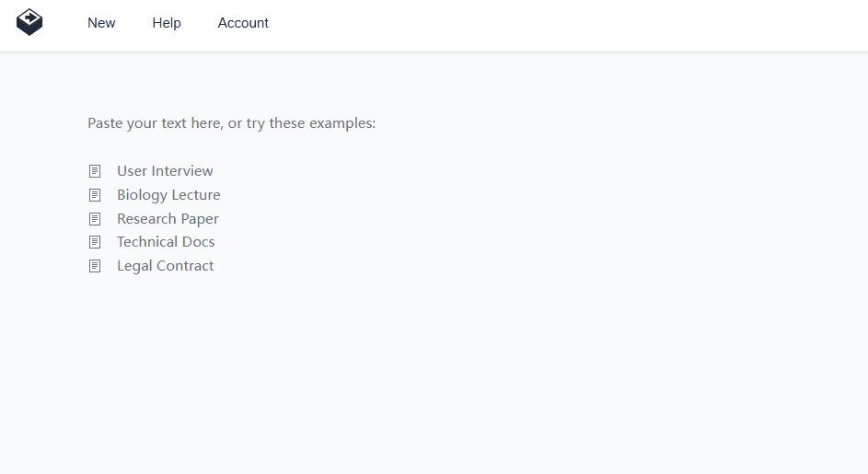This screenshot has height=474, width=868.
Task: Click the app logo in the header
Action: (x=29, y=22)
